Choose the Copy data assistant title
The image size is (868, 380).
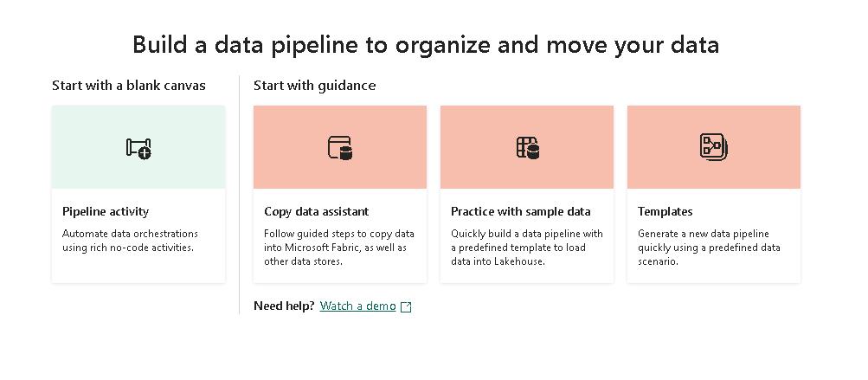click(316, 211)
